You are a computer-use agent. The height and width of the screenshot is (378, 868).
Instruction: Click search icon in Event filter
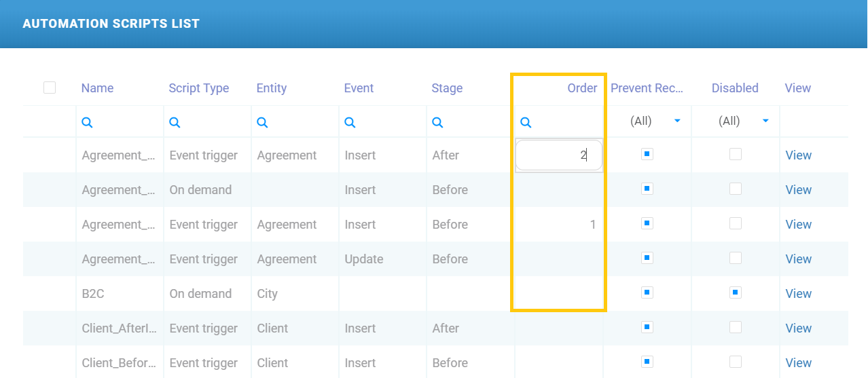(x=350, y=122)
